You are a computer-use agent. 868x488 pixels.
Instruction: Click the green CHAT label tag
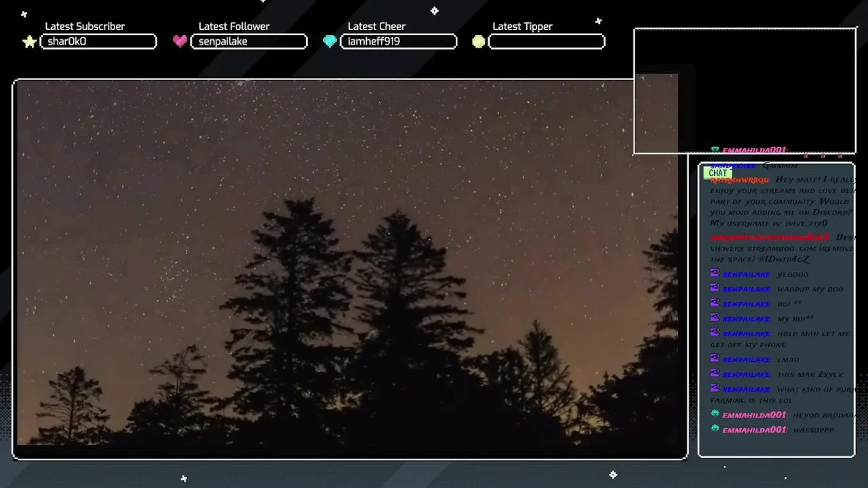(x=717, y=173)
